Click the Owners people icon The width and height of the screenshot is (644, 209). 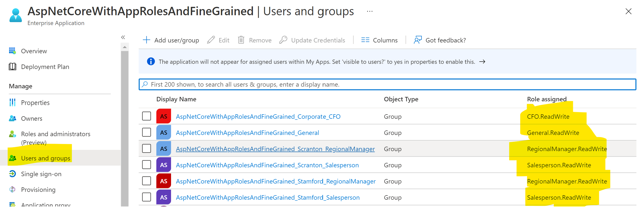click(12, 118)
